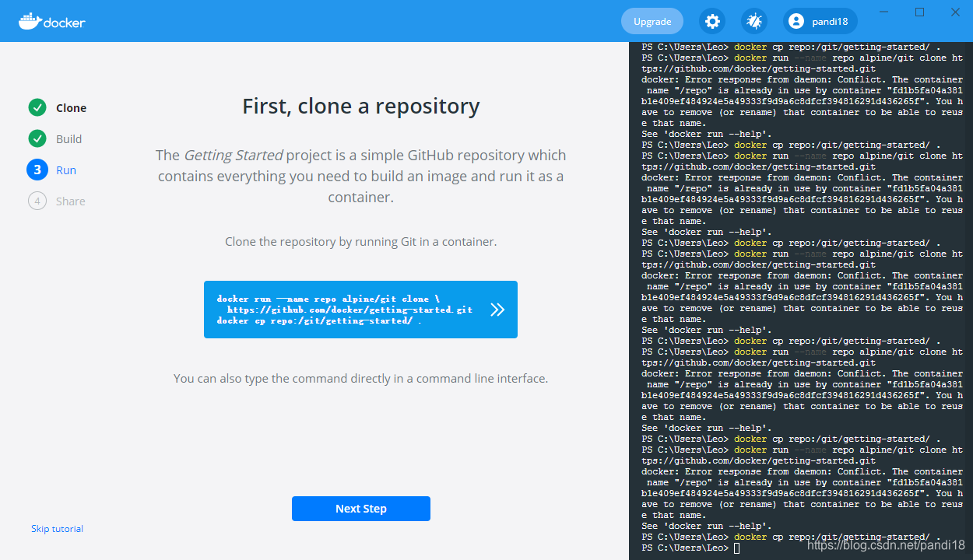Image resolution: width=973 pixels, height=560 pixels.
Task: Click the grey step 4 circle
Action: pos(37,201)
